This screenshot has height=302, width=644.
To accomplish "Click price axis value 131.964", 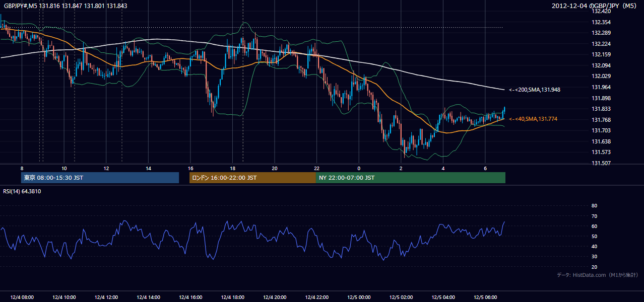I will coord(601,87).
